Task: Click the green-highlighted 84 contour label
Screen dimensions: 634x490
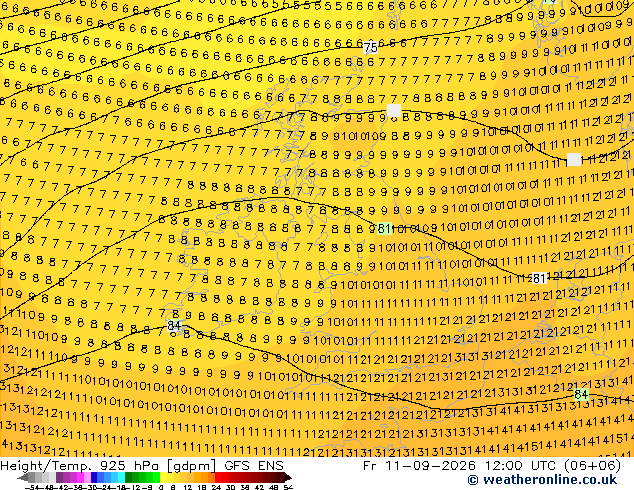Action: (x=581, y=394)
